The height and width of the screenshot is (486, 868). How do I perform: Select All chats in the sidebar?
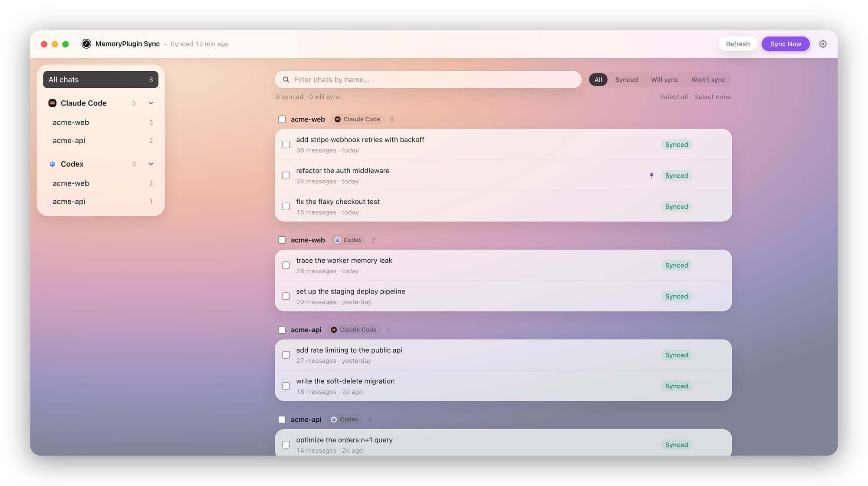coord(101,79)
